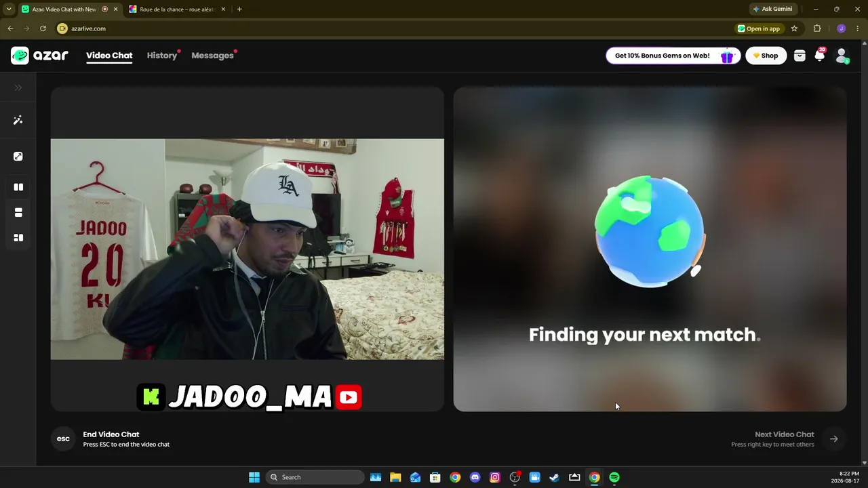The image size is (868, 488).
Task: Select the picture-in-picture grid layout icon
Action: pyautogui.click(x=18, y=238)
